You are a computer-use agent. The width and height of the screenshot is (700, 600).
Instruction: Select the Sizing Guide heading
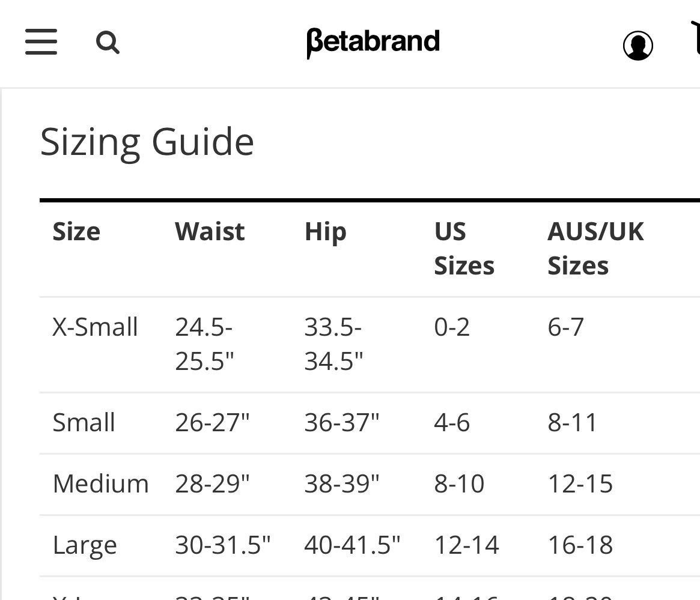tap(147, 142)
